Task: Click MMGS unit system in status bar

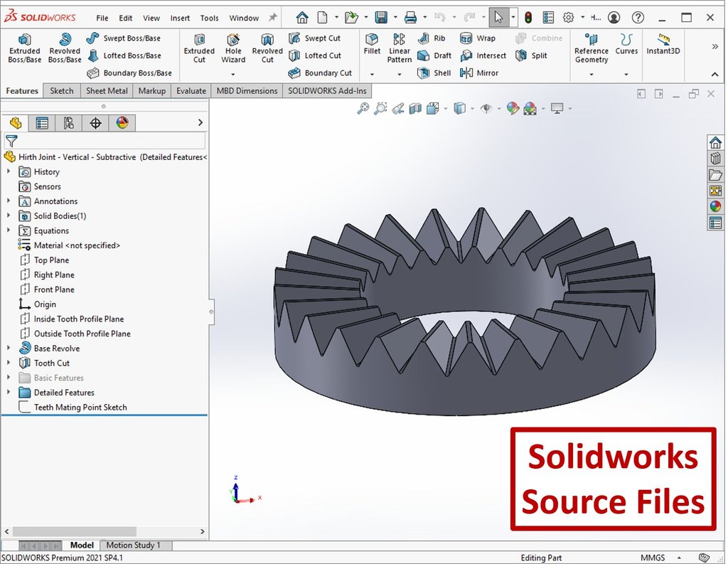Action: tap(653, 558)
